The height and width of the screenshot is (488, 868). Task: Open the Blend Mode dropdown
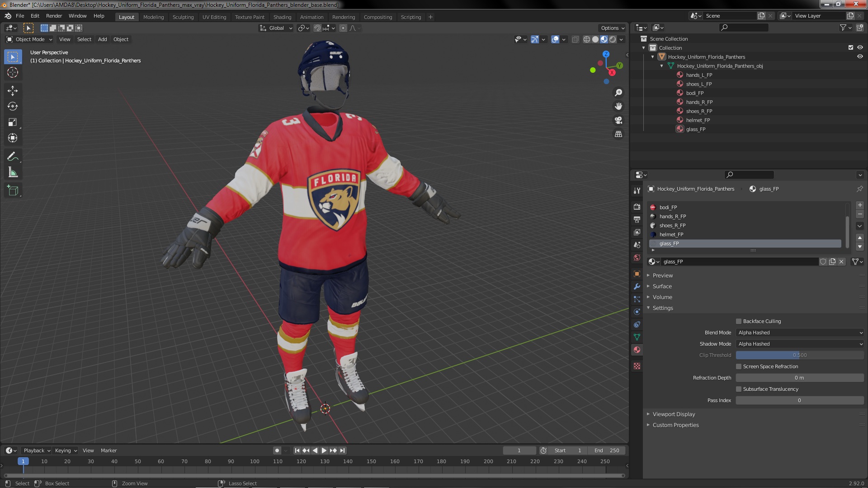click(800, 333)
